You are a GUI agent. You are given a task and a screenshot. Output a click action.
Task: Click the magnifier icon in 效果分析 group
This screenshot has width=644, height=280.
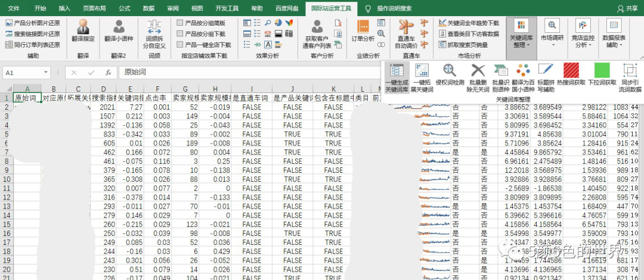pos(268,23)
